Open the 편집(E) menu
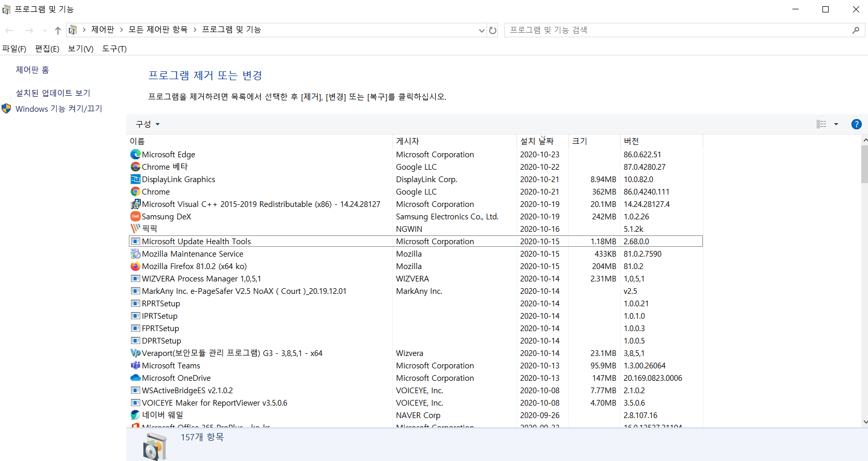Screen dimensions: 868x461 click(x=47, y=49)
